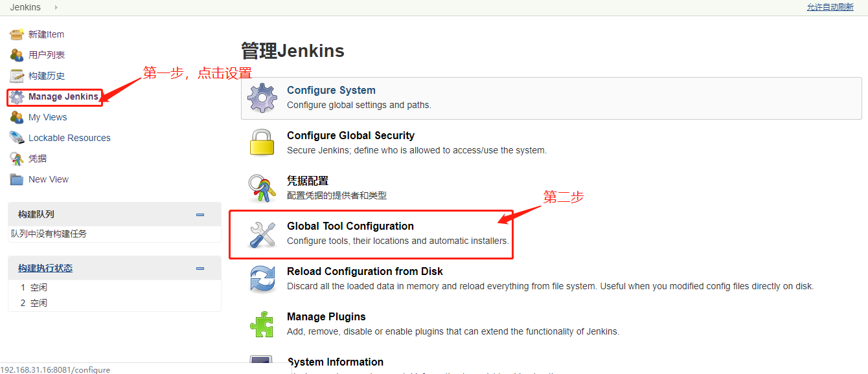This screenshot has width=868, height=374.
Task: Click the Reload Configuration refresh arrows icon
Action: 262,279
